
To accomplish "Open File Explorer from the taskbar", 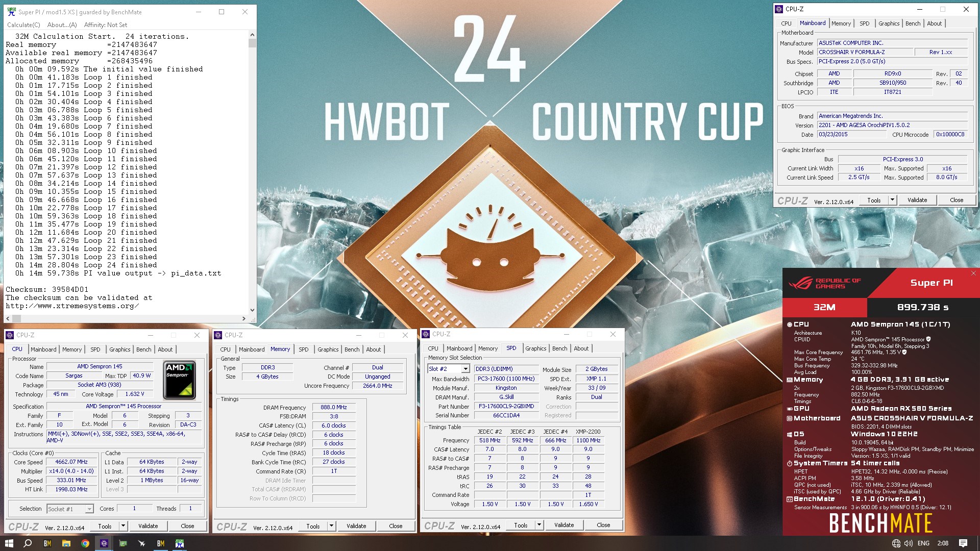I will pyautogui.click(x=66, y=543).
